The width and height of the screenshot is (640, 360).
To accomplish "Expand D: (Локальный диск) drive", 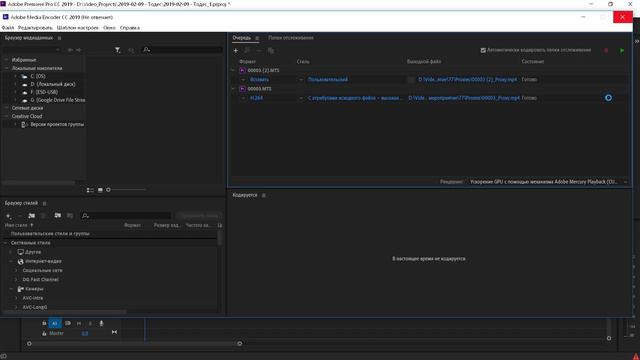I will click(x=16, y=84).
